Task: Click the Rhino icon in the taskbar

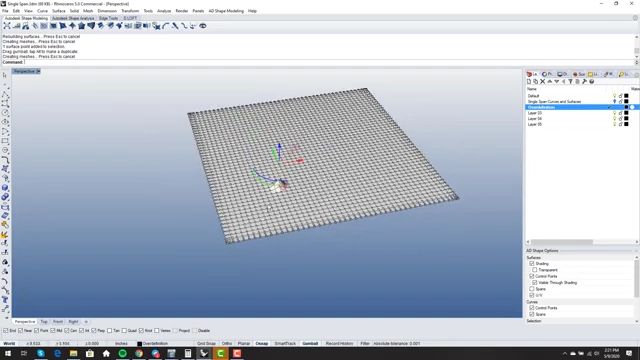Action: pyautogui.click(x=204, y=353)
